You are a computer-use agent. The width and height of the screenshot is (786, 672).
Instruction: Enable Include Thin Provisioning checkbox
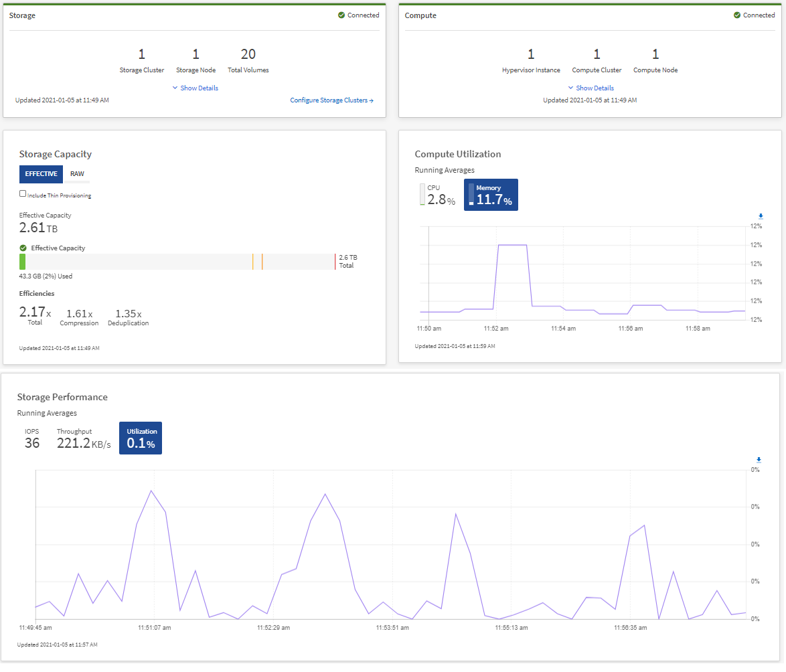(x=23, y=193)
